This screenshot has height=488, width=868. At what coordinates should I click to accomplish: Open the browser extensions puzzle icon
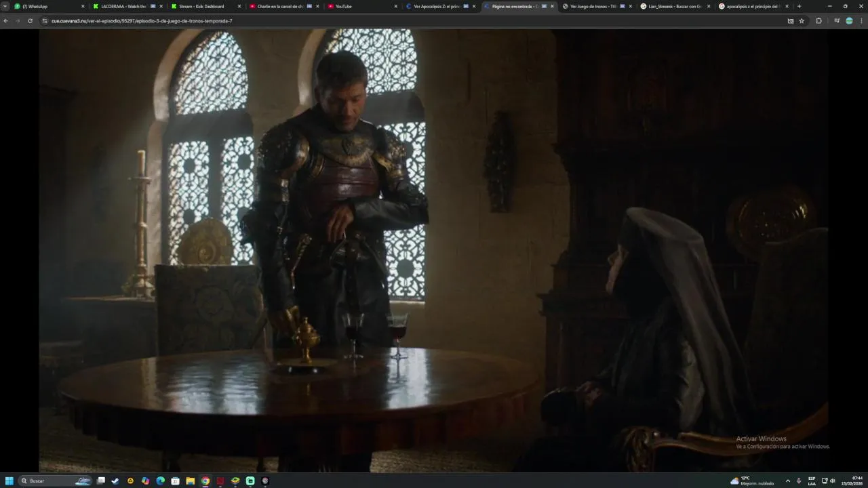(x=818, y=21)
